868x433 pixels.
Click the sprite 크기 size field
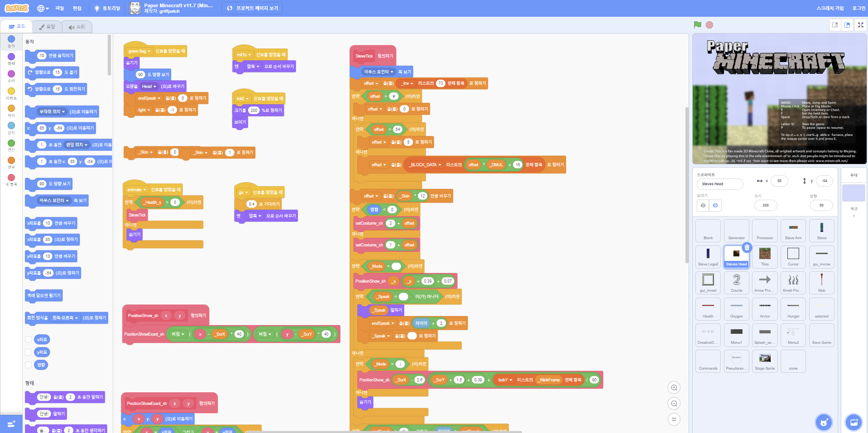pyautogui.click(x=766, y=205)
